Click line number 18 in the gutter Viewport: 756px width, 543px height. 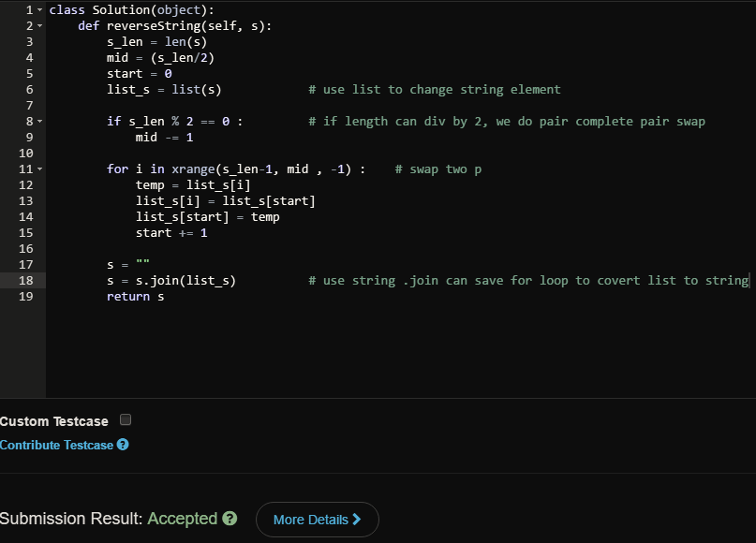tap(26, 280)
